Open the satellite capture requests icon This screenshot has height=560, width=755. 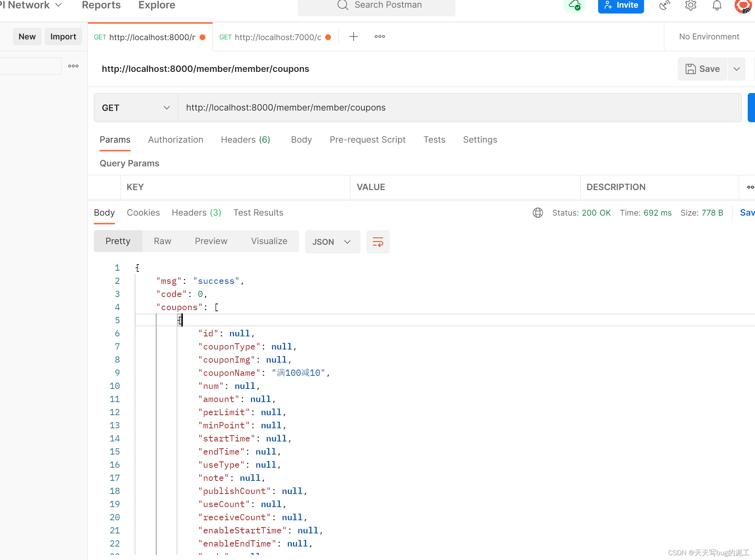pyautogui.click(x=665, y=5)
